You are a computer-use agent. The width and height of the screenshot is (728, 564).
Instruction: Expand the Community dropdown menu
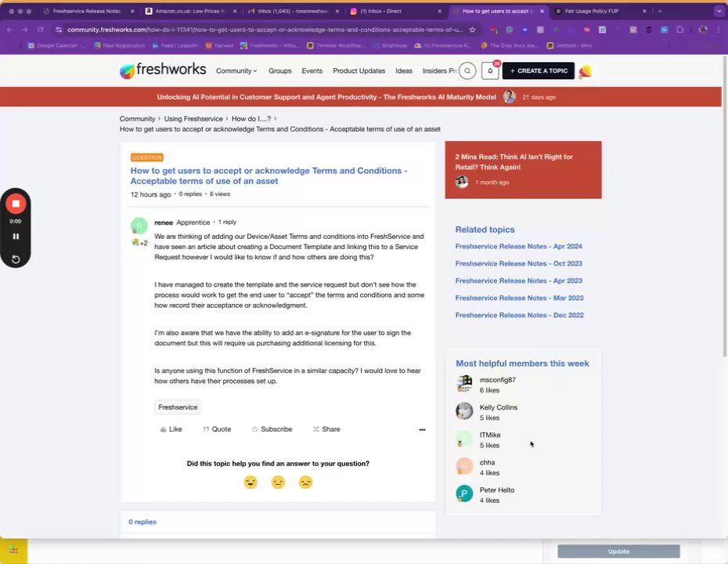236,71
